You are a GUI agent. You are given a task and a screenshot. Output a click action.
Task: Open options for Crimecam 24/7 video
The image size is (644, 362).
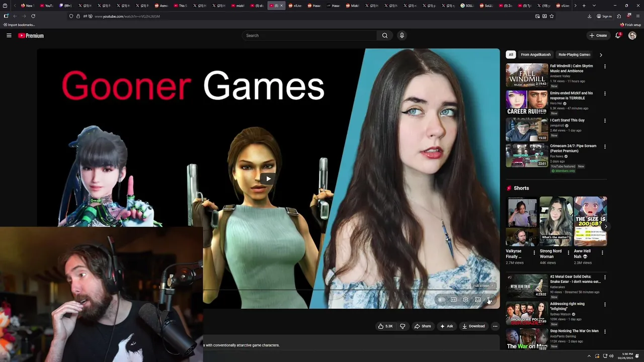point(605,147)
